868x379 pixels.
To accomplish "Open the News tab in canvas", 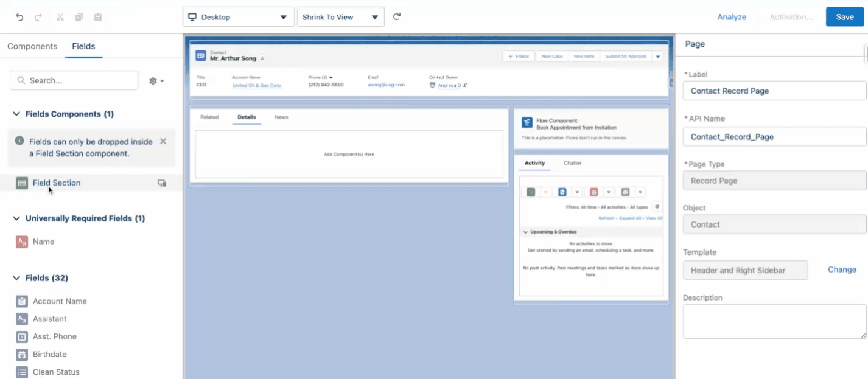I will click(x=281, y=117).
